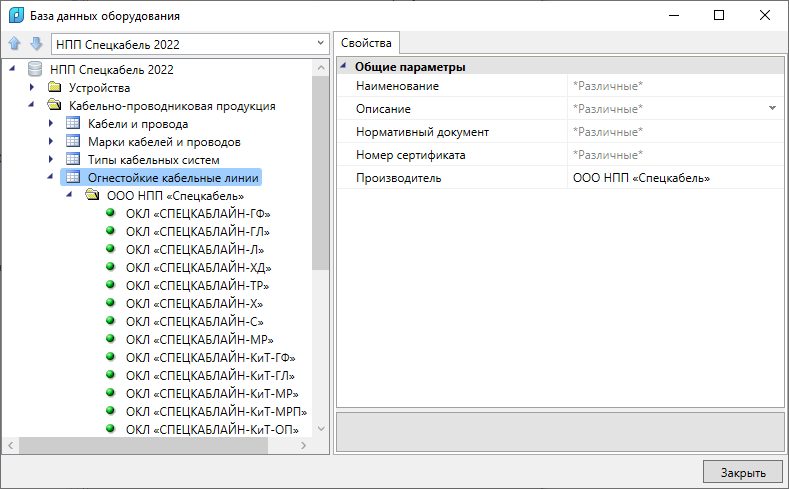Open the НПП Спецкабель 2022 database dropdown
Screen dimensions: 789x489
click(321, 43)
